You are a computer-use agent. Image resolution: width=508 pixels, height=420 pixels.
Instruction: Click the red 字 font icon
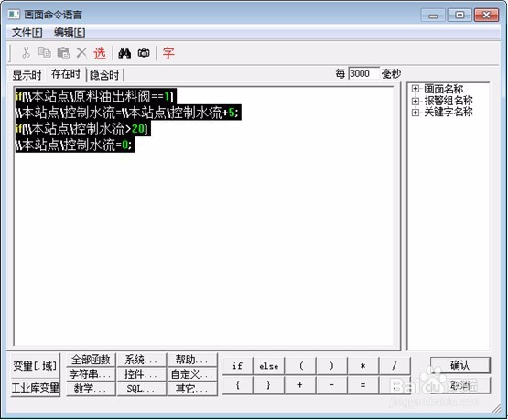click(x=168, y=53)
